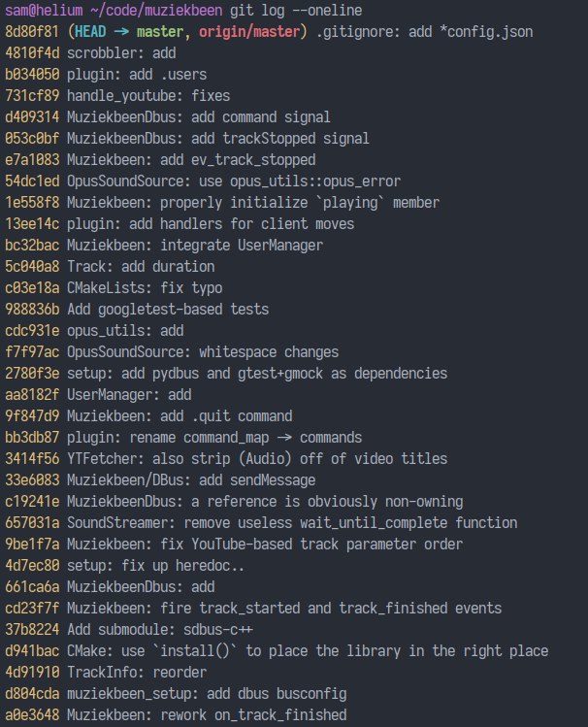Click commit hash 33e6083
588x727 pixels.
[34, 479]
